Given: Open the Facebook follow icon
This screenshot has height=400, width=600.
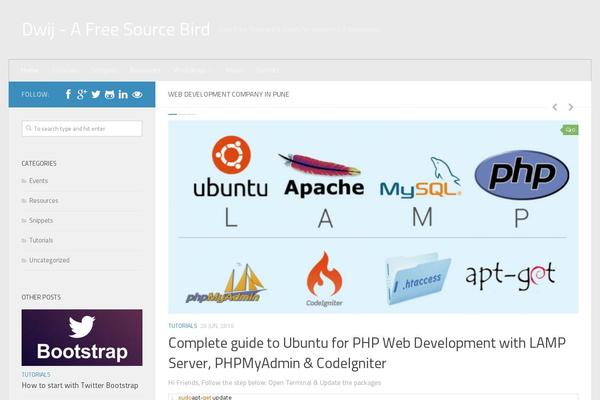Looking at the screenshot, I should pyautogui.click(x=68, y=94).
